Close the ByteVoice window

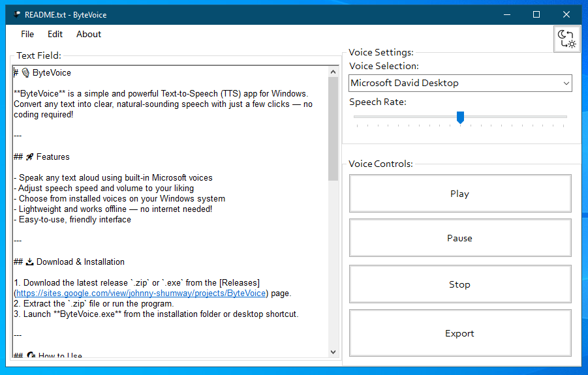pyautogui.click(x=566, y=14)
